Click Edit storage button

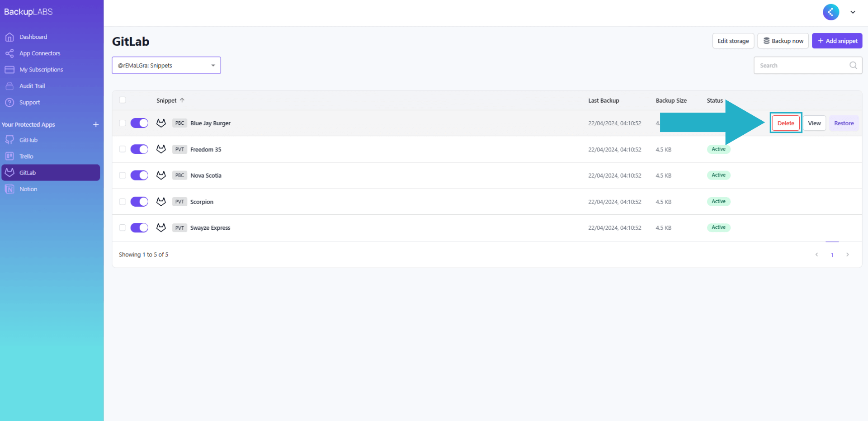pos(733,41)
